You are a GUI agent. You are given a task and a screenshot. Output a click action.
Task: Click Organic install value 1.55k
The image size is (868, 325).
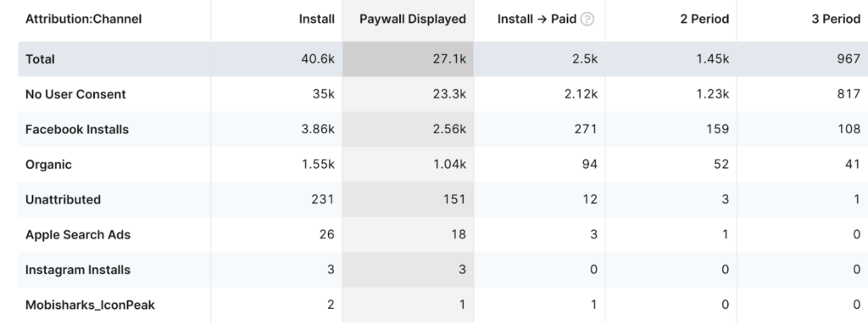319,164
